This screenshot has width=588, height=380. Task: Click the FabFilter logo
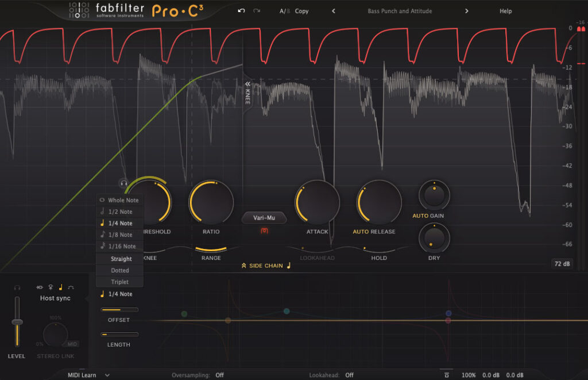106,10
